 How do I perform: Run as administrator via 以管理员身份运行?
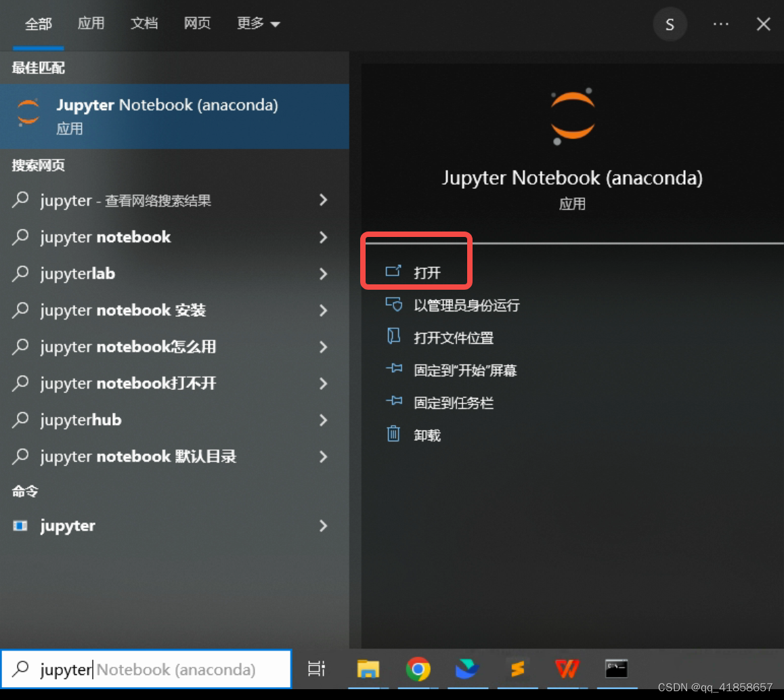(x=466, y=305)
